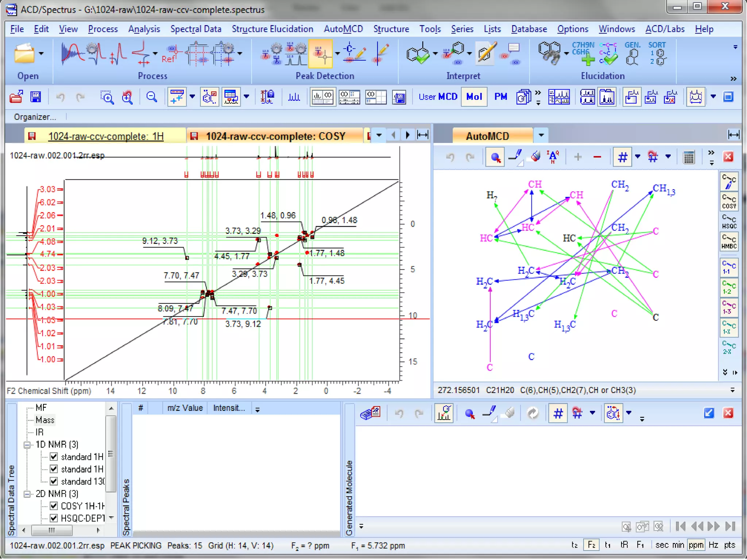Expand the AutoMCD status line dropdown
This screenshot has height=560, width=747.
click(732, 390)
